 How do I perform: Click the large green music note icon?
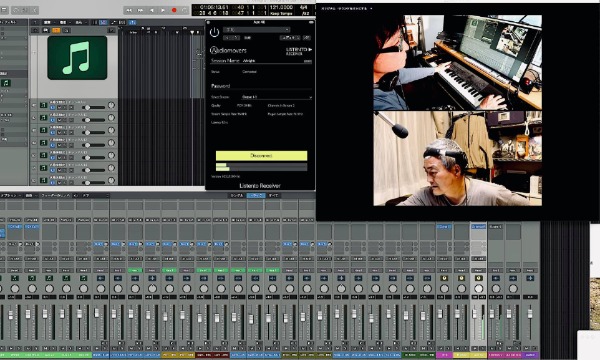(77, 58)
